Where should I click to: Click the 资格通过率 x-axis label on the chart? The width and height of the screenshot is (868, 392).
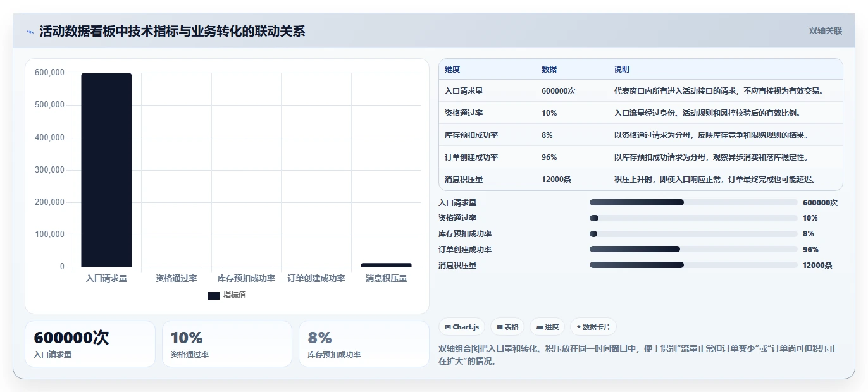177,278
